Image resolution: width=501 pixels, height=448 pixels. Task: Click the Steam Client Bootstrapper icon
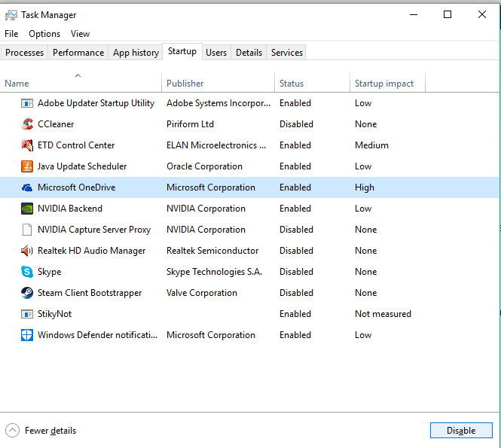point(27,293)
